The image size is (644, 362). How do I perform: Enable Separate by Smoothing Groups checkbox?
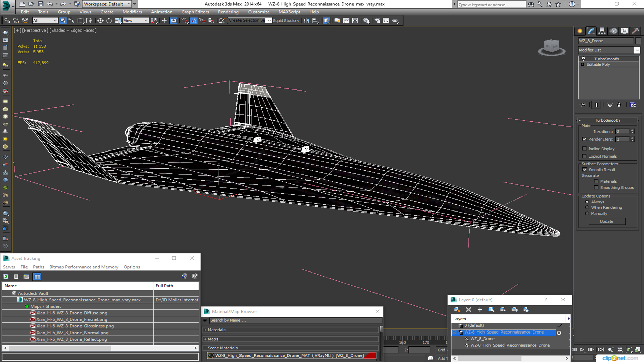[596, 188]
